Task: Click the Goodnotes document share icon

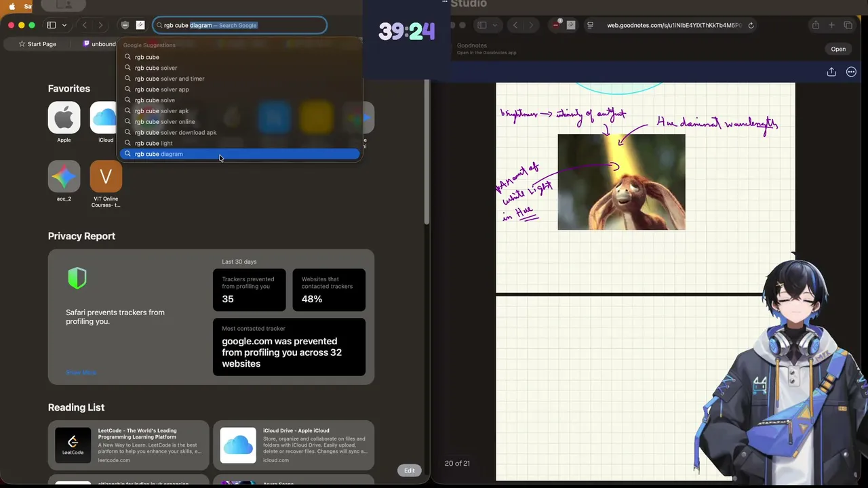Action: point(831,72)
